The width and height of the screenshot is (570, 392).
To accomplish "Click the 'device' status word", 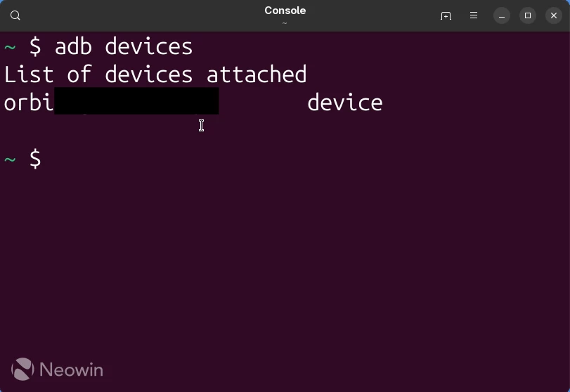I will (x=345, y=103).
